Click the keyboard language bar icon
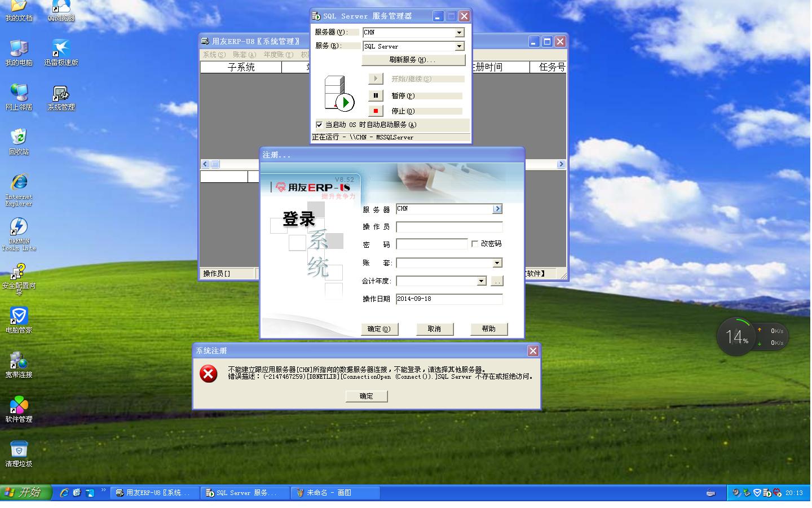This screenshot has width=812, height=508. click(711, 493)
